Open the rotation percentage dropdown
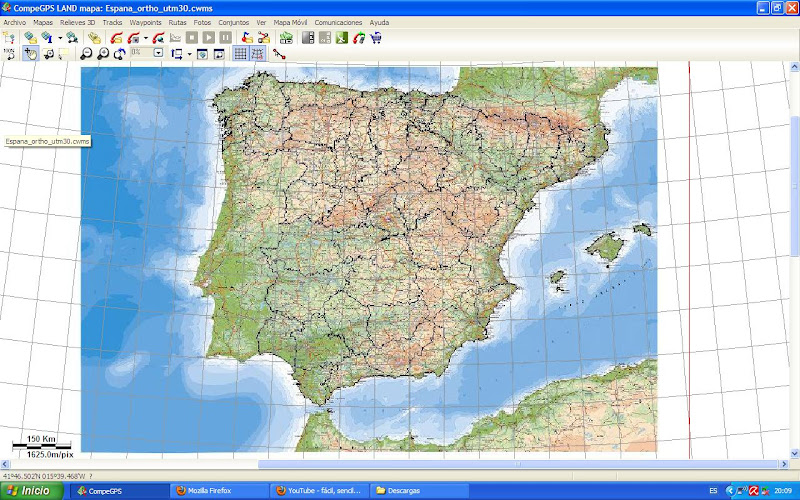Screen dimensions: 800x500 (159, 53)
